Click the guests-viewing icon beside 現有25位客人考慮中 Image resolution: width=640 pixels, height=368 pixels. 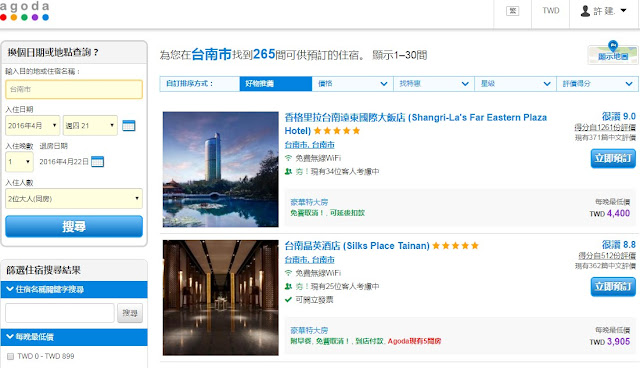288,286
